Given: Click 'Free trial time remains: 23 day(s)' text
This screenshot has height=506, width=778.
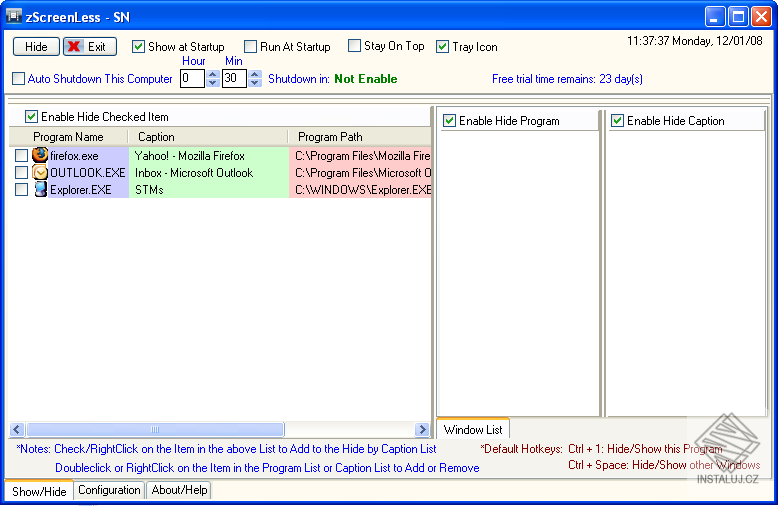Looking at the screenshot, I should pos(567,78).
